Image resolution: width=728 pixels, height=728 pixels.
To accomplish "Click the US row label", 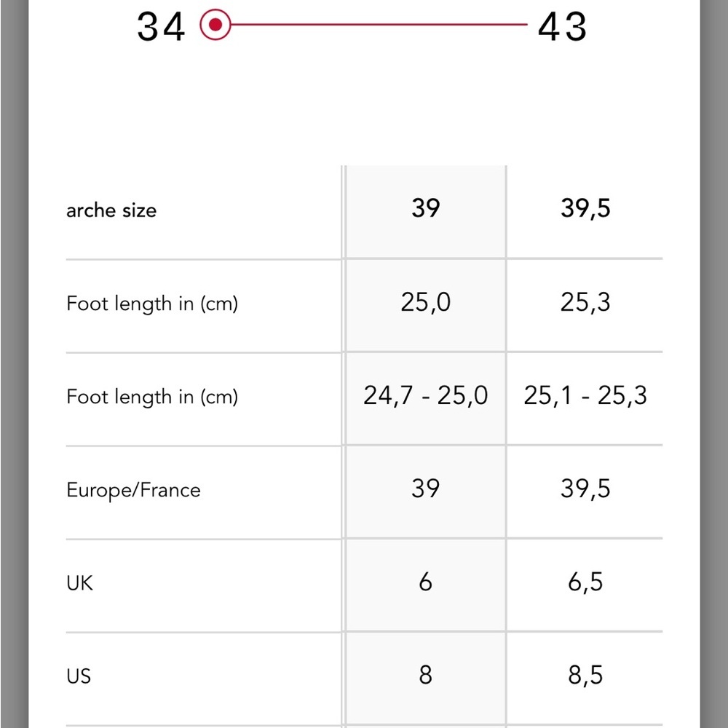I will coord(79,676).
